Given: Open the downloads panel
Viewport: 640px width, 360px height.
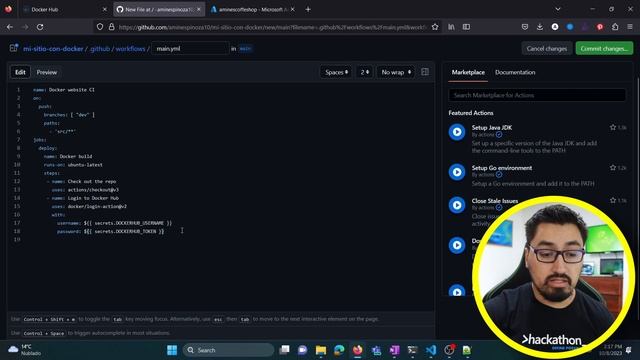Looking at the screenshot, I should (x=540, y=27).
